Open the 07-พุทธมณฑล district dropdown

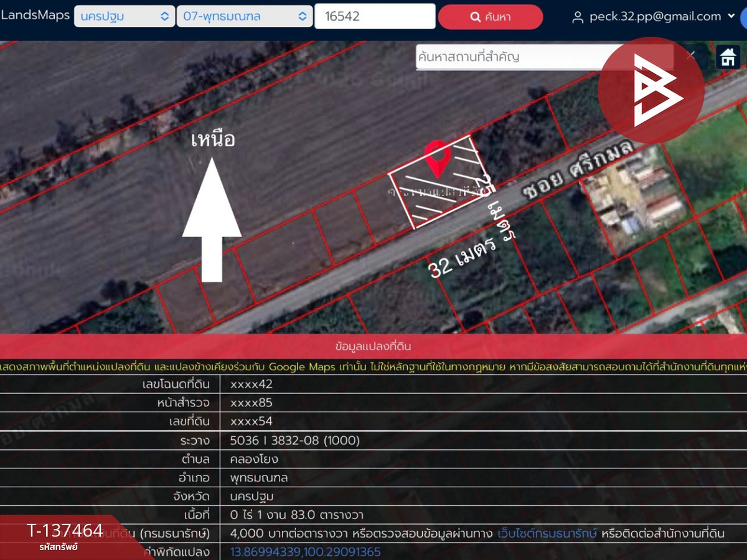tap(245, 16)
